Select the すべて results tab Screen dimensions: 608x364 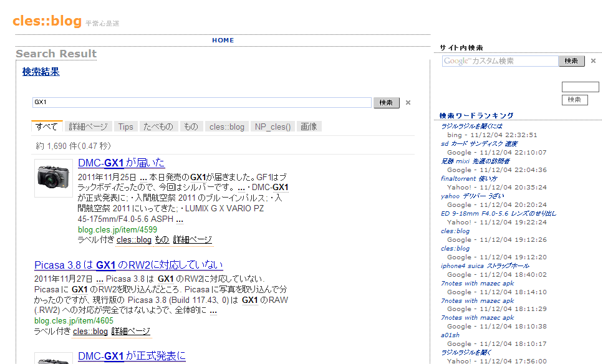[47, 127]
